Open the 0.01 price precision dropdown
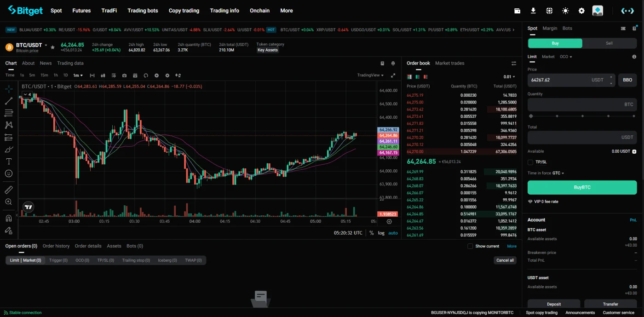The height and width of the screenshot is (317, 644). point(509,77)
